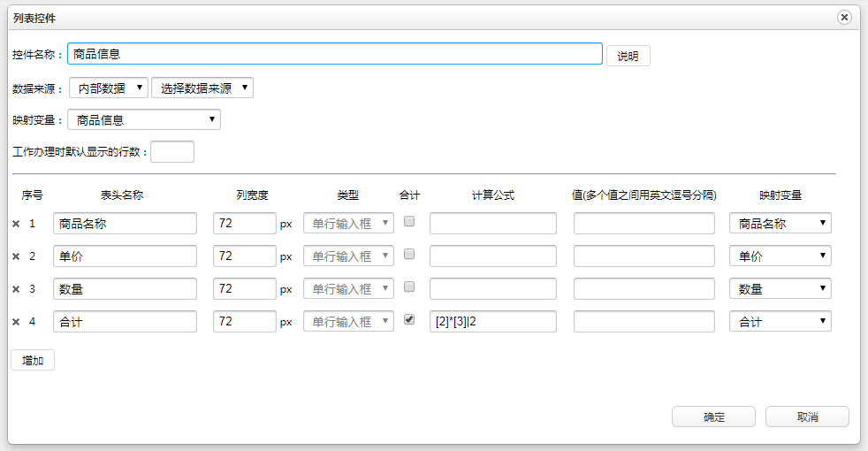Close the 列表控件 dialog

(x=844, y=17)
